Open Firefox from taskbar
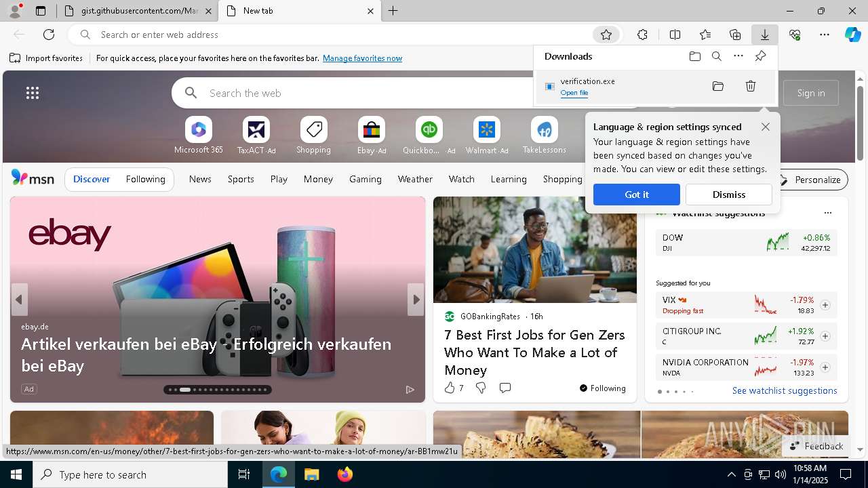Screen dimensions: 868x488 coord(345,474)
